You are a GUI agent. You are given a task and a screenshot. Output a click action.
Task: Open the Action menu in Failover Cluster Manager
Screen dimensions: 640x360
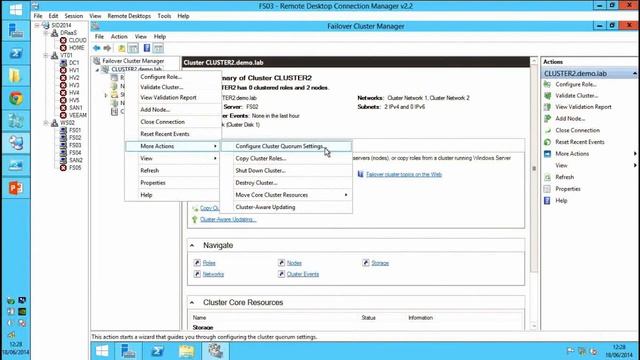[x=119, y=37]
